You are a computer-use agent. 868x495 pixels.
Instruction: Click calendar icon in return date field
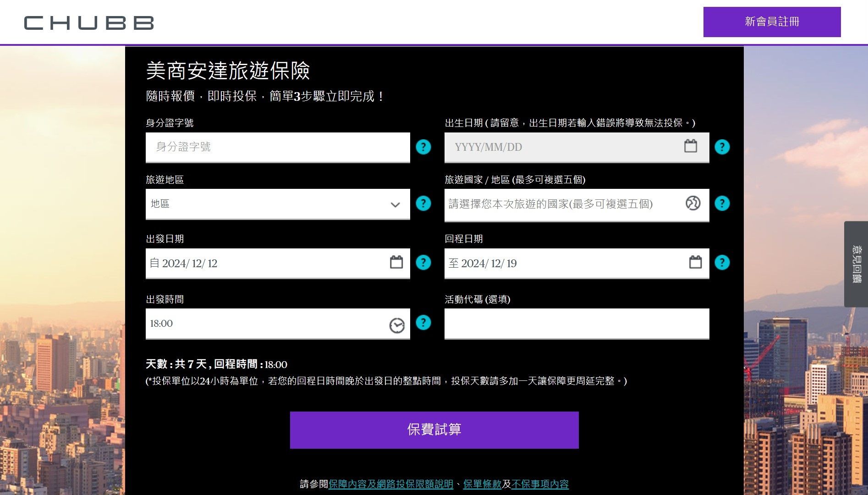pos(695,262)
